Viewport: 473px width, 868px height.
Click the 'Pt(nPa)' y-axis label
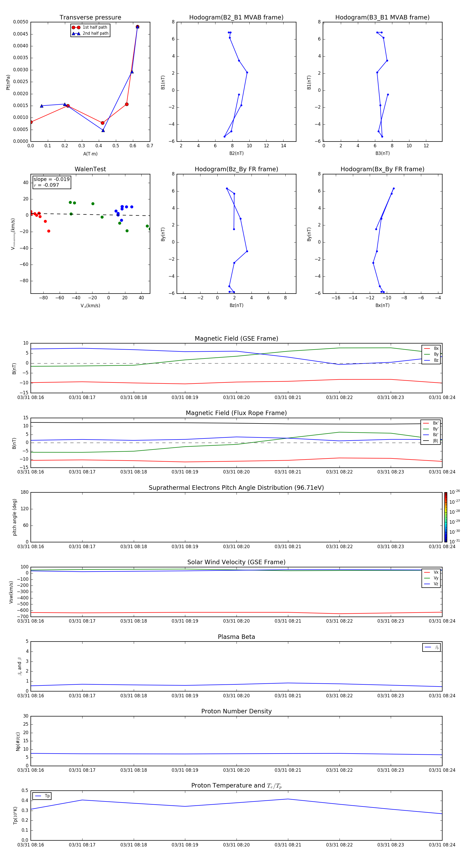[8, 82]
